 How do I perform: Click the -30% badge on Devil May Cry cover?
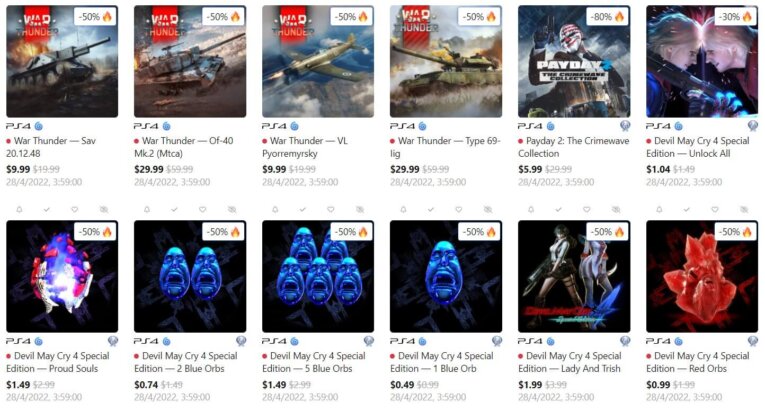736,17
